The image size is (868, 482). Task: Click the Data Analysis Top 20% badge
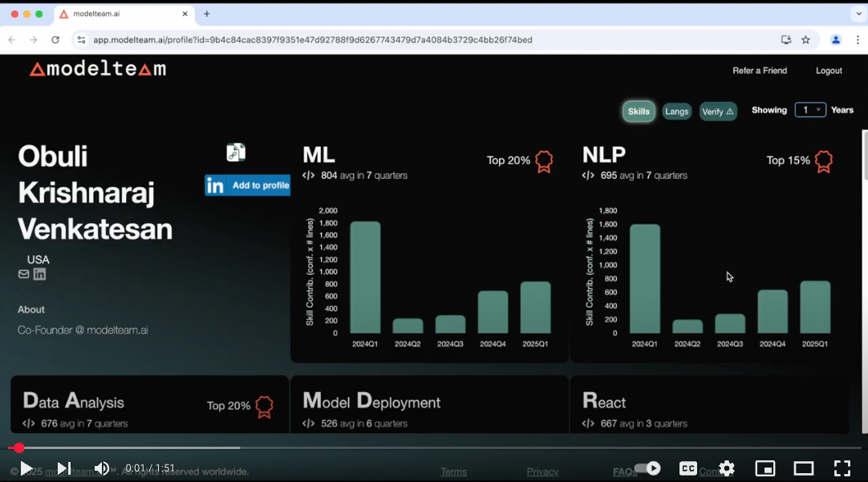pyautogui.click(x=264, y=406)
